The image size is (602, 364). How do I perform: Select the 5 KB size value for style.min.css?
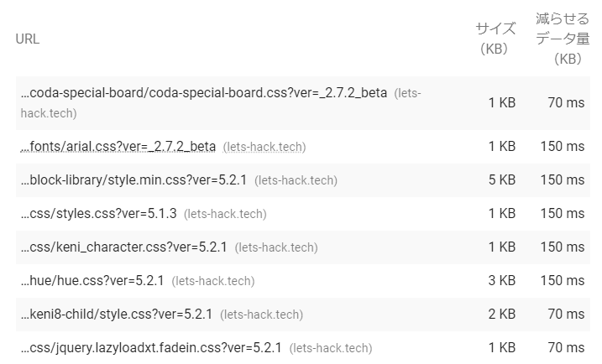coord(502,179)
